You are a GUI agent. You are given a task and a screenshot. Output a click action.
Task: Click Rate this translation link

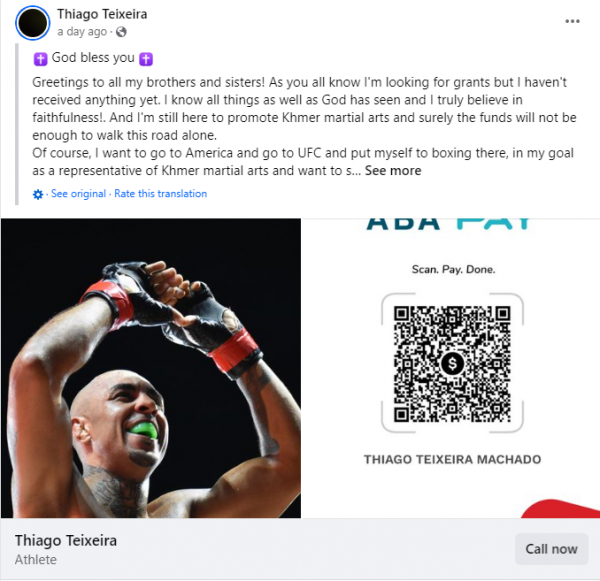[161, 194]
